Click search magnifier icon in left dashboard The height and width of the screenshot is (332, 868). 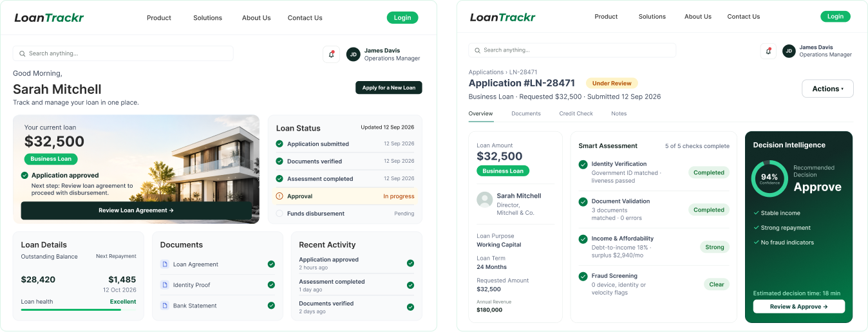[x=23, y=53]
